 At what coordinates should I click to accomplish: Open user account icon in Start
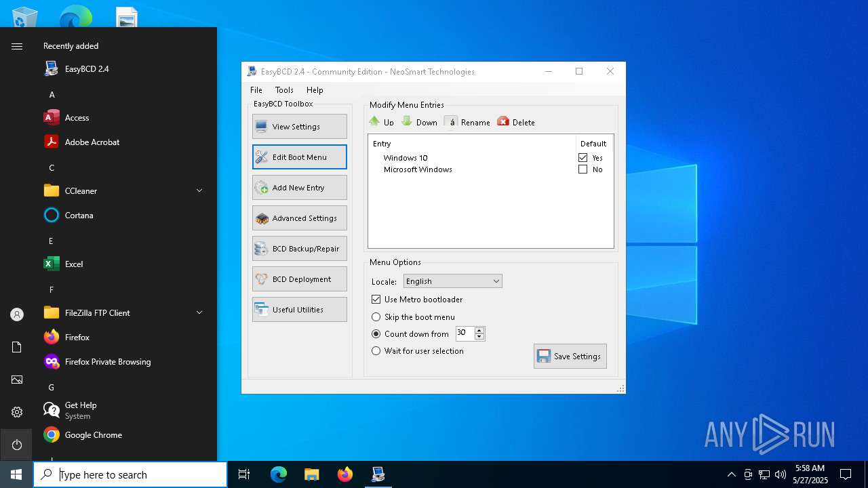click(17, 314)
